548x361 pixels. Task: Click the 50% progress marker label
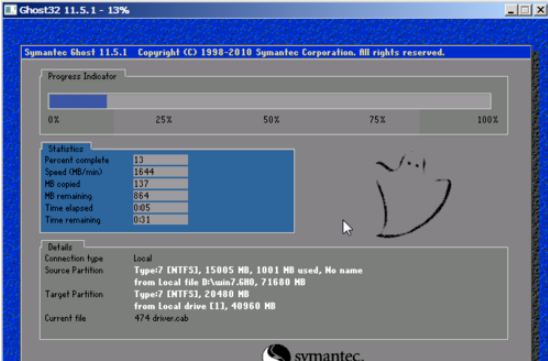pyautogui.click(x=271, y=120)
